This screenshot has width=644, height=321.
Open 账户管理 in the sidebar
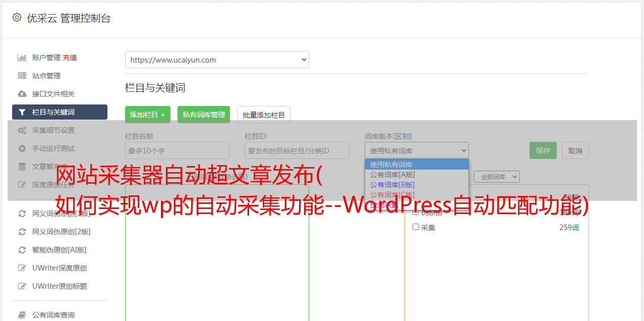tap(46, 58)
